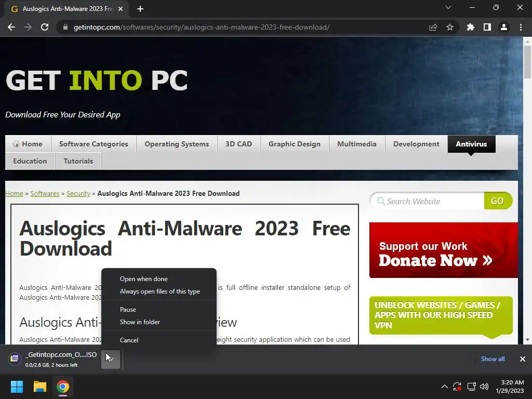This screenshot has height=399, width=532.
Task: Toggle the browser side panel
Action: point(487,27)
